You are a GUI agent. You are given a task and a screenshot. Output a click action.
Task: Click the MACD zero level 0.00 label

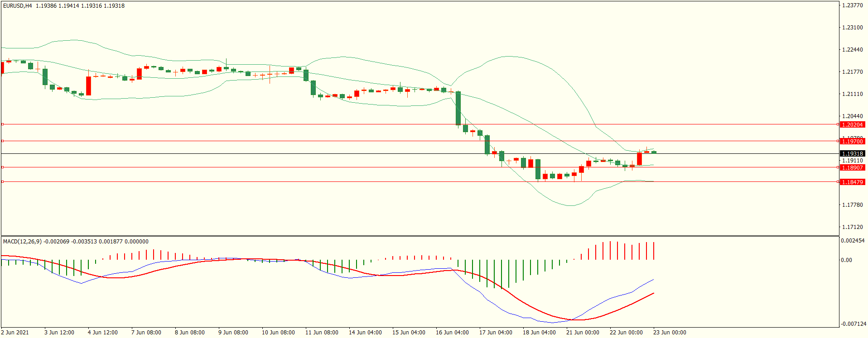point(846,260)
